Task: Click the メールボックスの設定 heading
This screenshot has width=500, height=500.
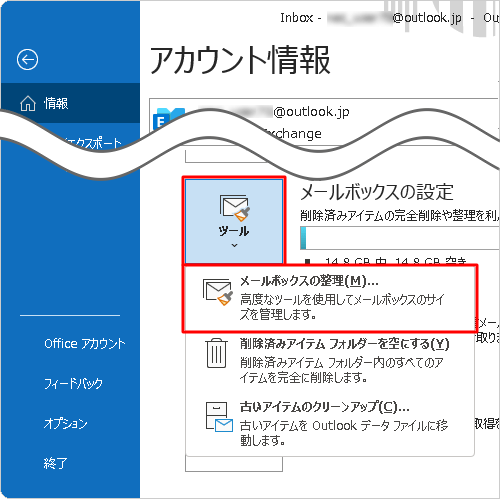Action: point(377,193)
